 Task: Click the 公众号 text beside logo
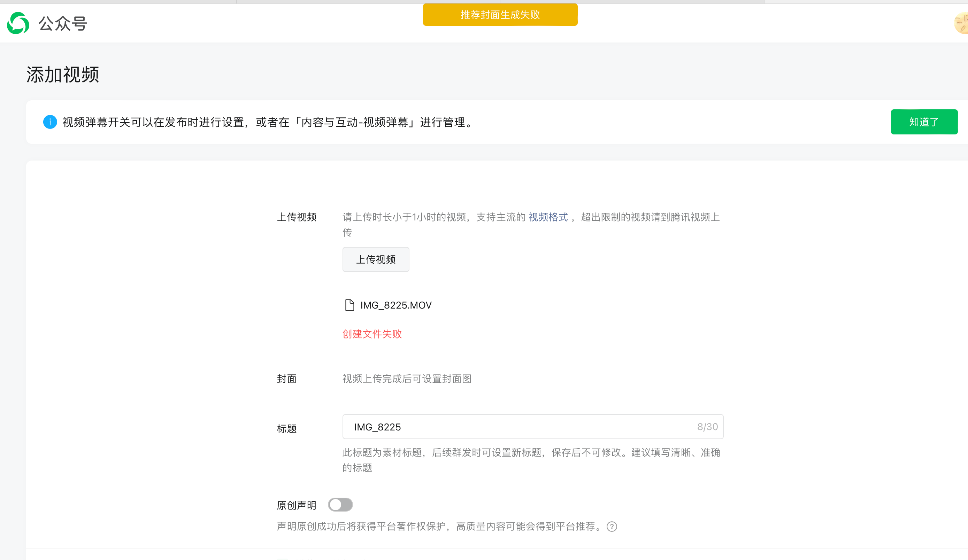click(63, 24)
